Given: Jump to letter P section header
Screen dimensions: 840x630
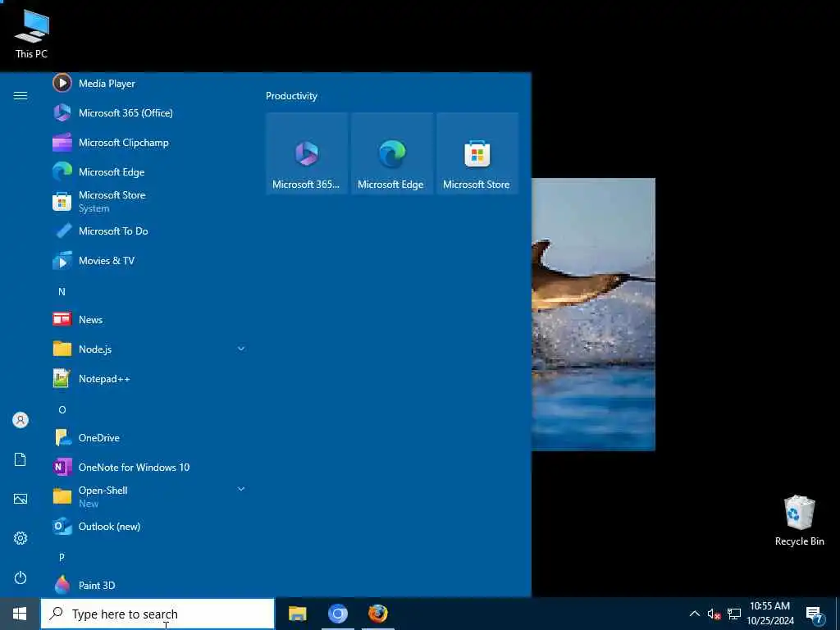Looking at the screenshot, I should click(62, 558).
